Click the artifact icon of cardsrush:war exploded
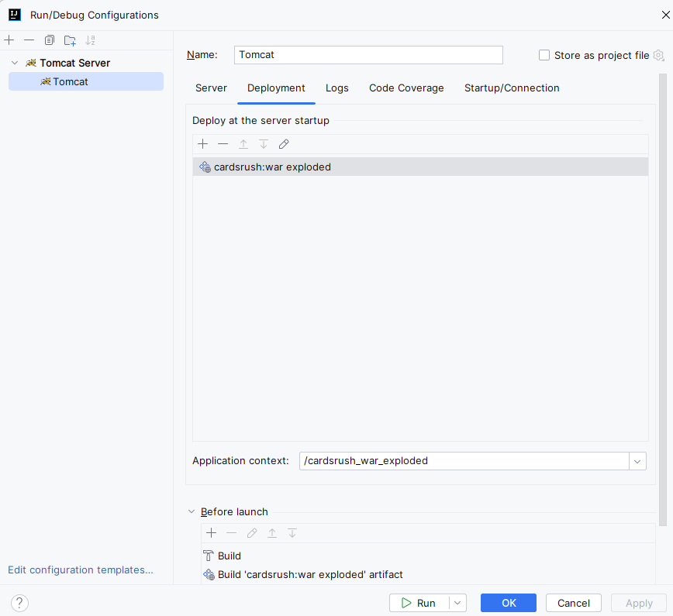673x616 pixels. pyautogui.click(x=205, y=167)
